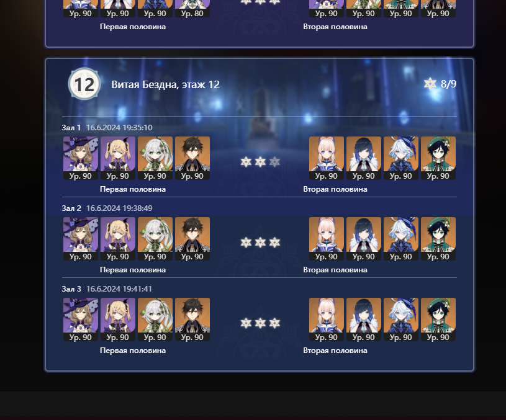Click Yelan's avatar in Зал 1
506x420 pixels.
(x=364, y=158)
